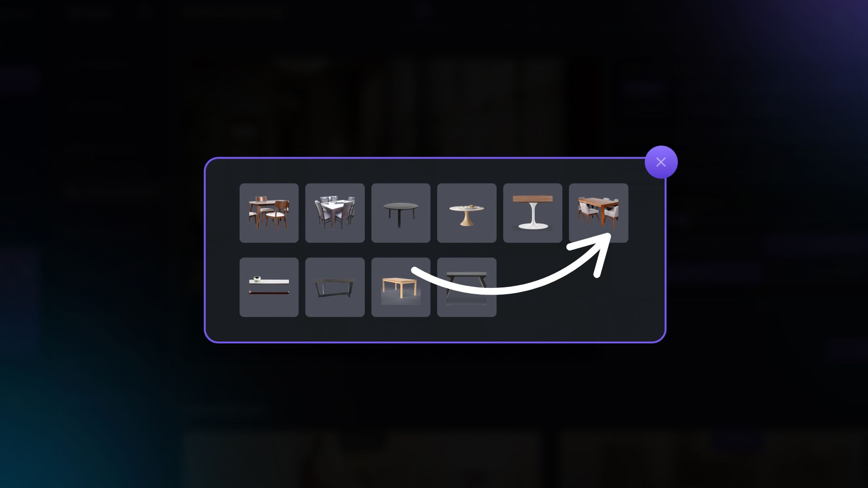Open the first thumbnail in top row
Viewport: 868px width, 488px height.
[x=269, y=213]
